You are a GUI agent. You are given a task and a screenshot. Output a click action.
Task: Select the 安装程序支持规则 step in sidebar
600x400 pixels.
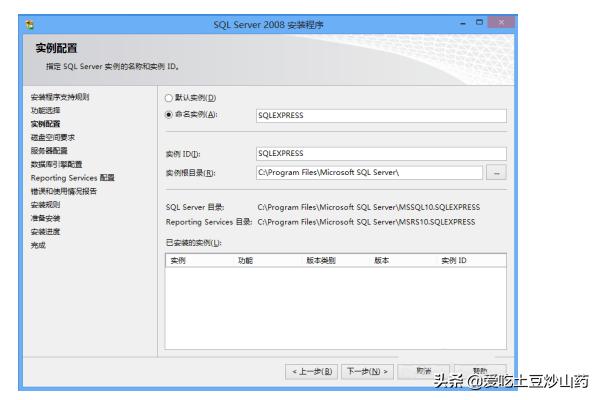point(60,97)
